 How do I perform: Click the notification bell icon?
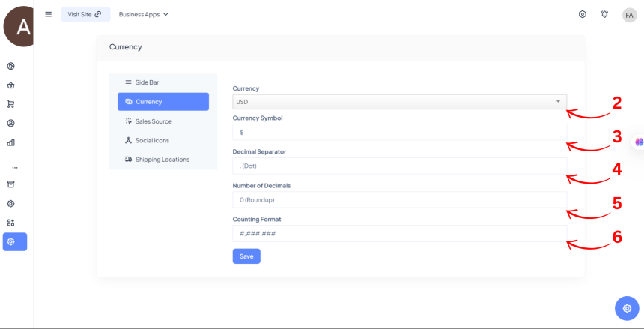coord(604,14)
